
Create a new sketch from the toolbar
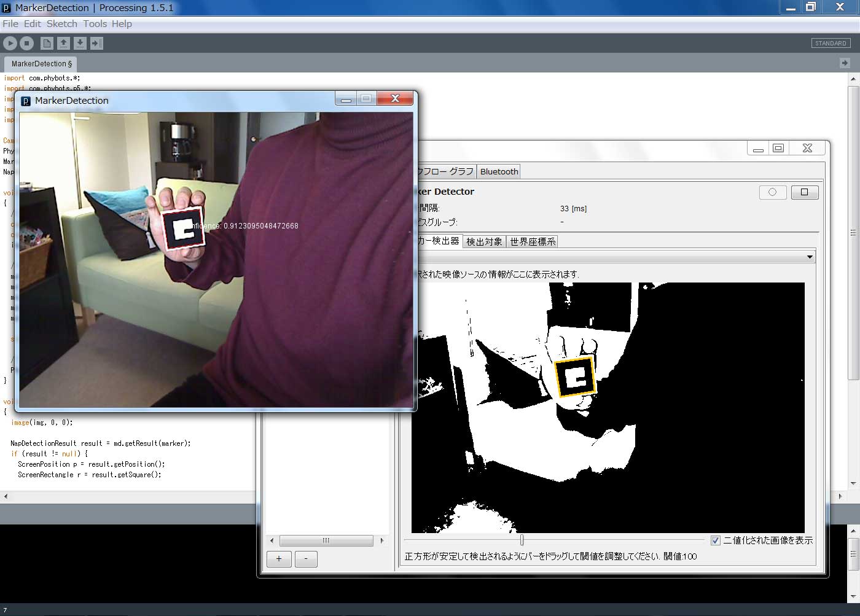pyautogui.click(x=47, y=43)
